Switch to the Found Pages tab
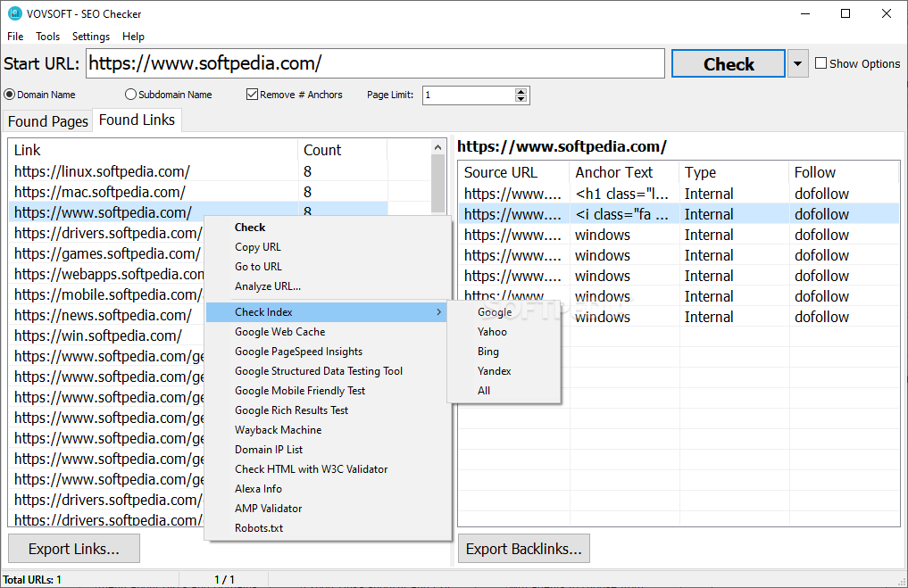This screenshot has width=908, height=588. [x=48, y=121]
